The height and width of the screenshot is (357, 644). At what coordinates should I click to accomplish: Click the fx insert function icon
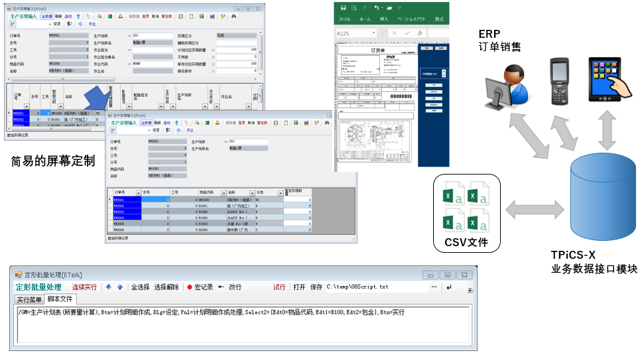tap(420, 33)
